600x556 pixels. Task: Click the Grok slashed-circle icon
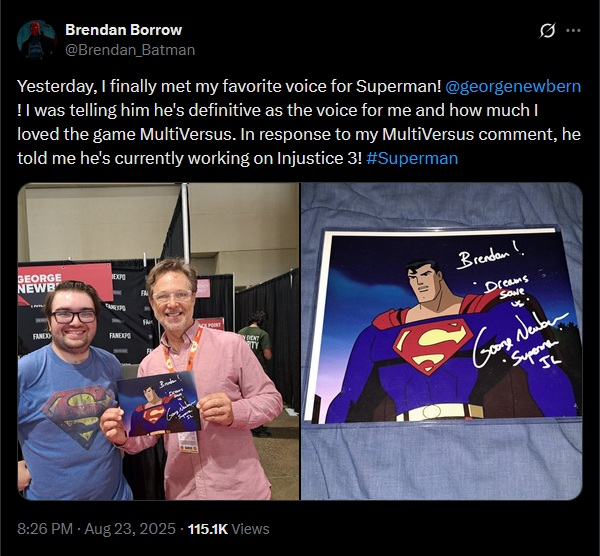[547, 31]
